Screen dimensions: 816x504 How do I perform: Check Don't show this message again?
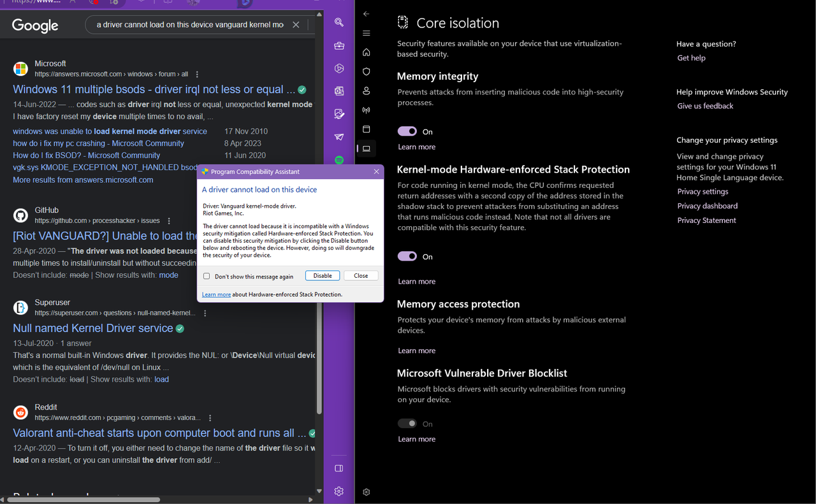207,275
